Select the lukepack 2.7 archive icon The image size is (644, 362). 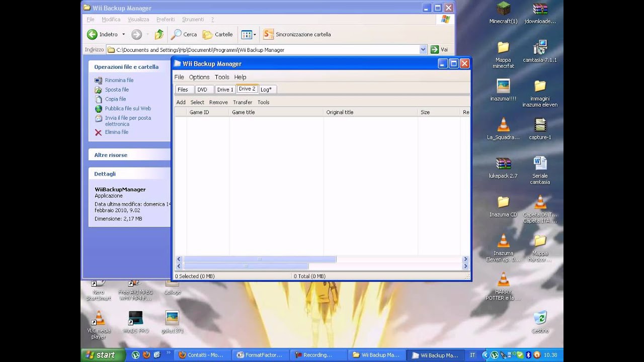coord(503,167)
